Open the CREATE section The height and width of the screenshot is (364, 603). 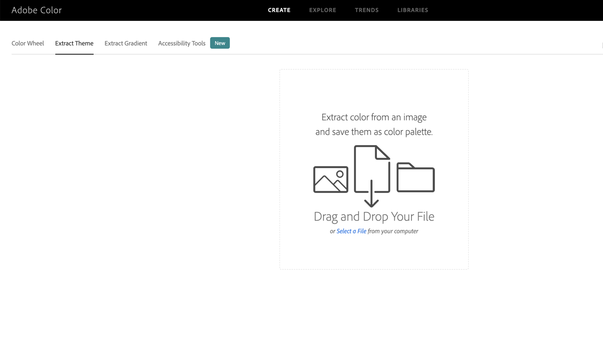pos(279,10)
